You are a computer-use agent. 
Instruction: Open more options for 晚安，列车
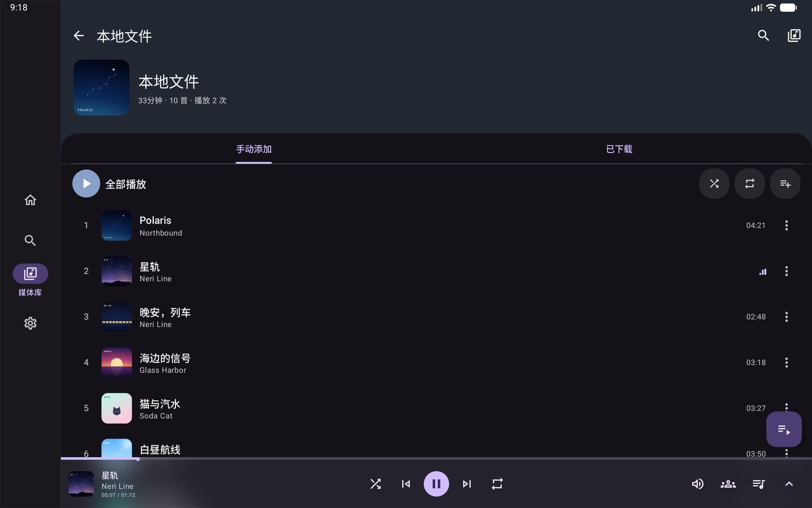pyautogui.click(x=787, y=317)
